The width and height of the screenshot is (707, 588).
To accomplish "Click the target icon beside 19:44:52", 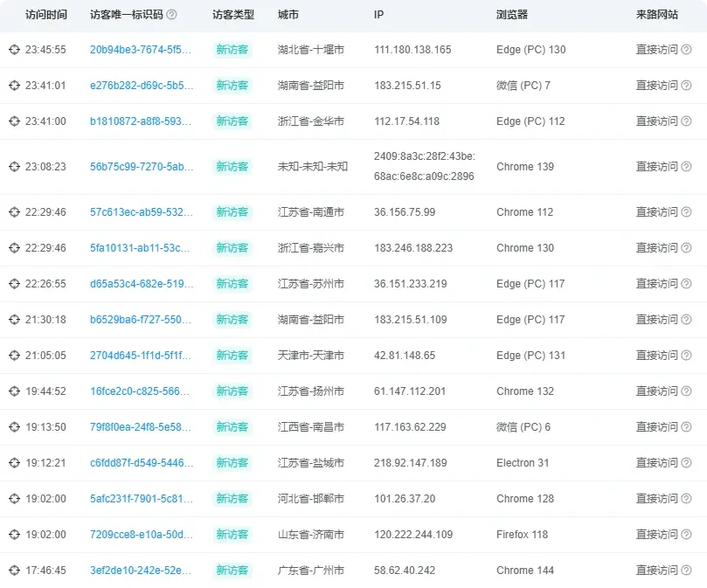I will coord(14,391).
